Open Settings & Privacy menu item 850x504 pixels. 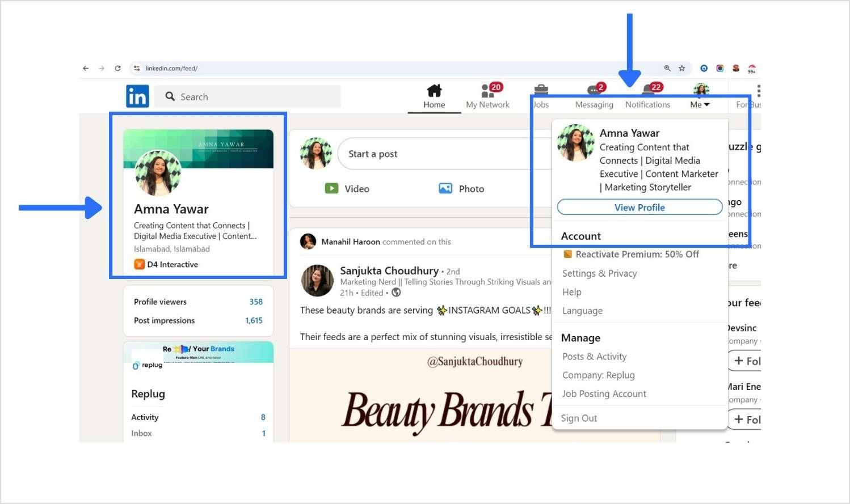[x=599, y=273]
